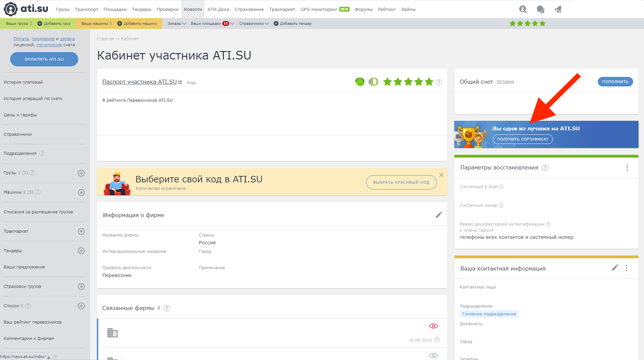Click the Оплата link in sidebar
This screenshot has height=360, width=644.
21,39
